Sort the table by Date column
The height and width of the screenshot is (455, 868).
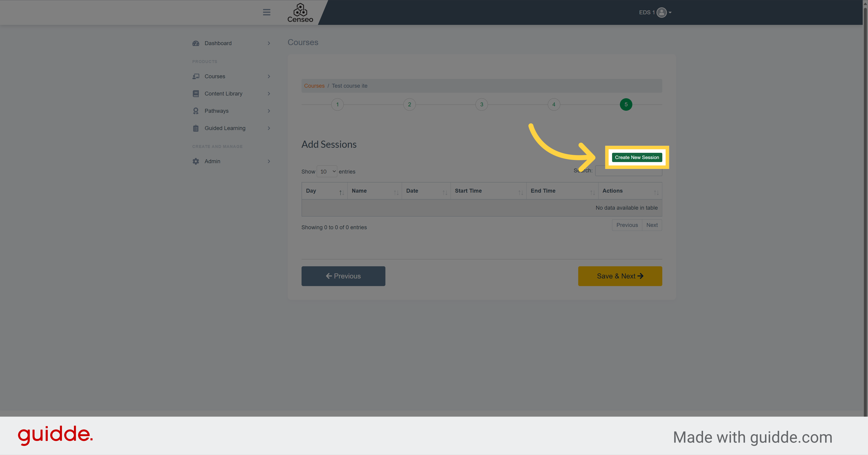426,191
